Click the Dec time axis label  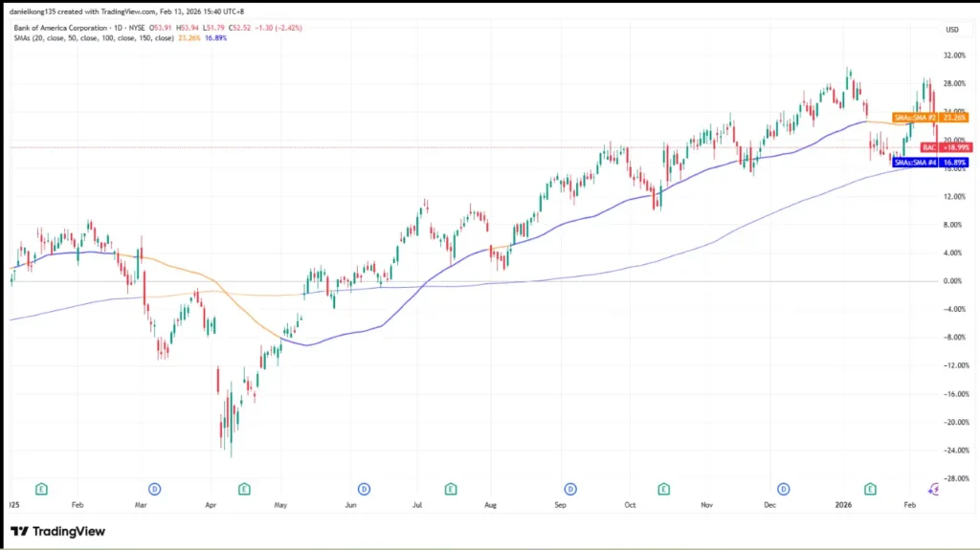click(x=769, y=505)
